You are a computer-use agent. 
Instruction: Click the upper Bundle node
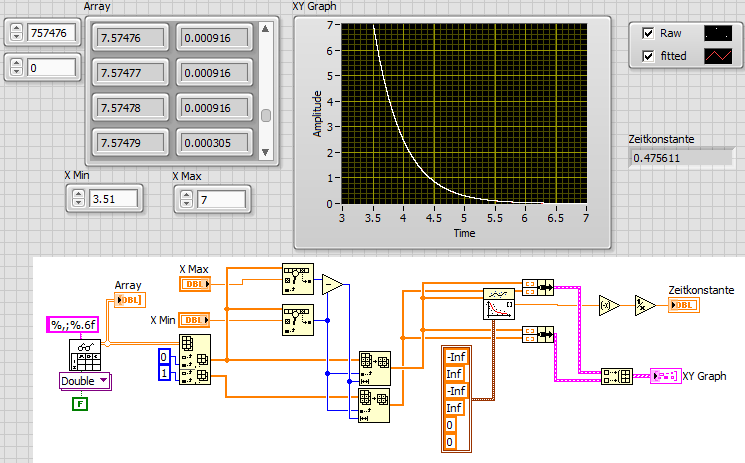click(x=538, y=288)
